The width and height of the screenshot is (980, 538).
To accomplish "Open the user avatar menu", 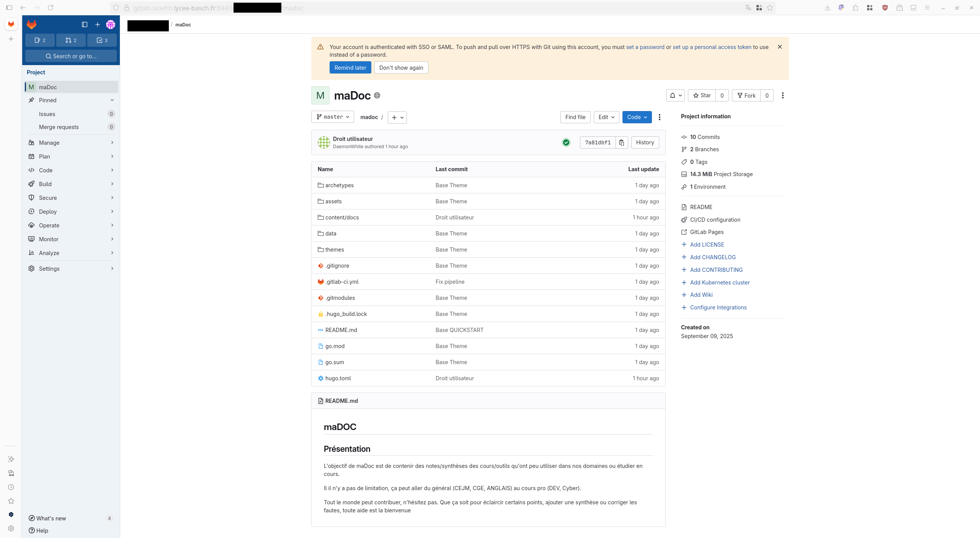I will pyautogui.click(x=111, y=25).
